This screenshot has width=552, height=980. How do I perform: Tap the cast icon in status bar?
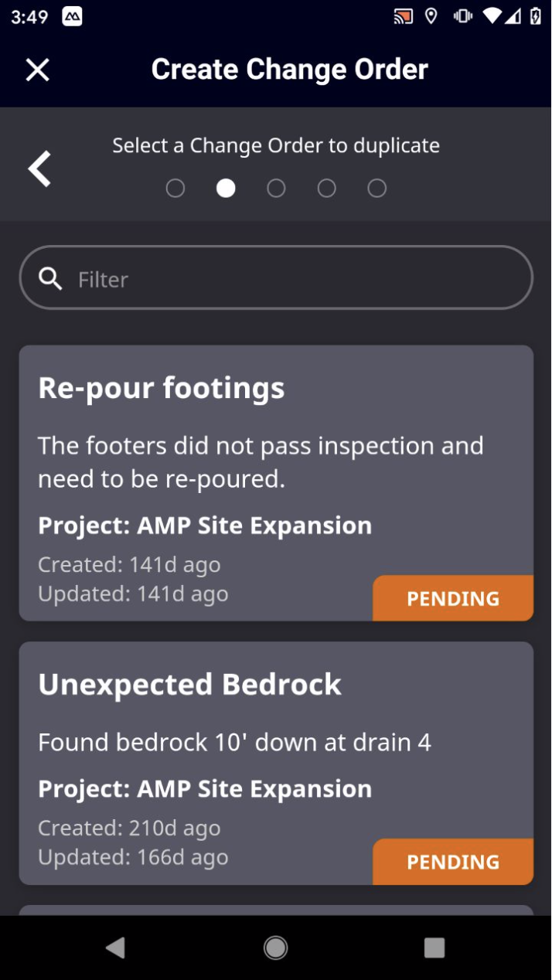coord(403,16)
